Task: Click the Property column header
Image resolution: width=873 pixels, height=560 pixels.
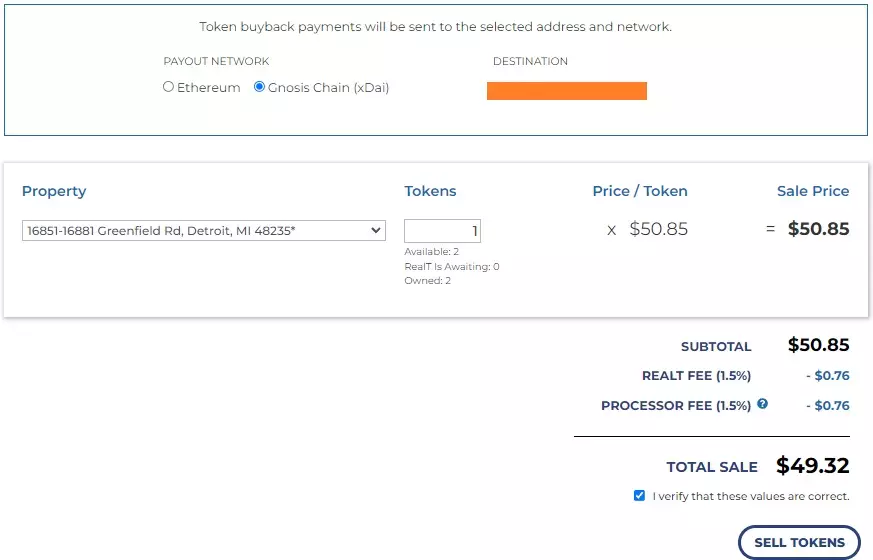Action: click(54, 191)
